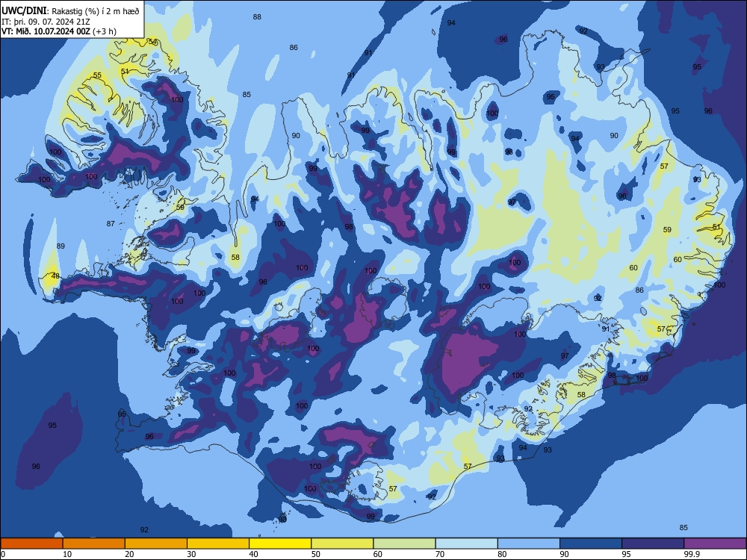Click the 'IT: þri. 09. 07. 2024 21Z' line
Viewport: 747px width, 560px height.
pos(46,22)
